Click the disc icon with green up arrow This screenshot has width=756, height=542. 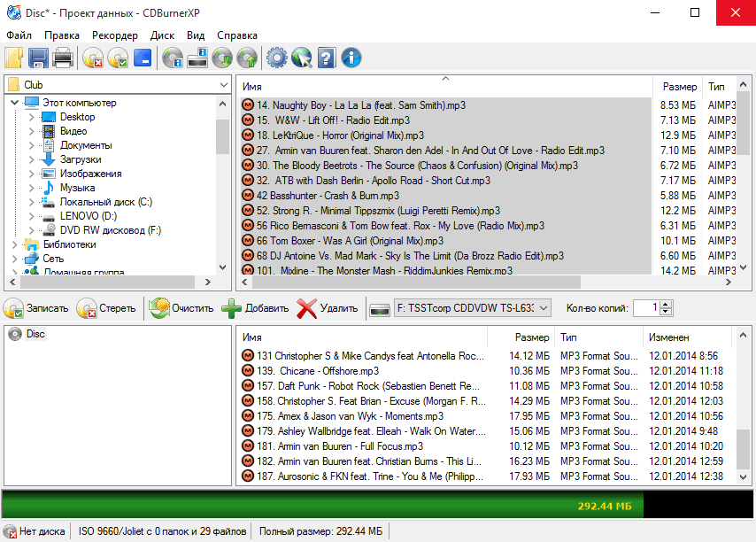pos(247,58)
